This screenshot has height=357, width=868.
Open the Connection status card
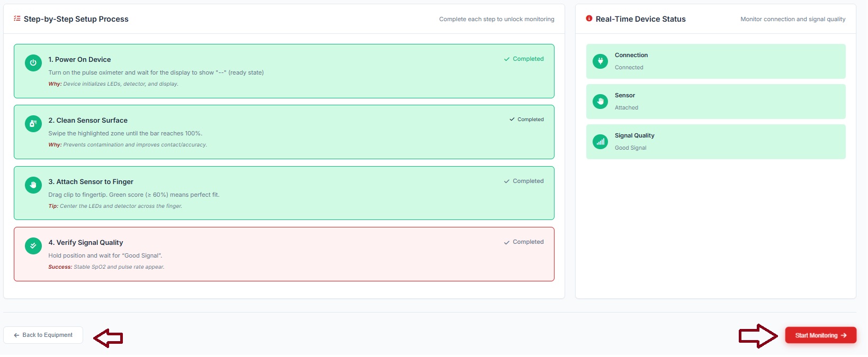(715, 61)
